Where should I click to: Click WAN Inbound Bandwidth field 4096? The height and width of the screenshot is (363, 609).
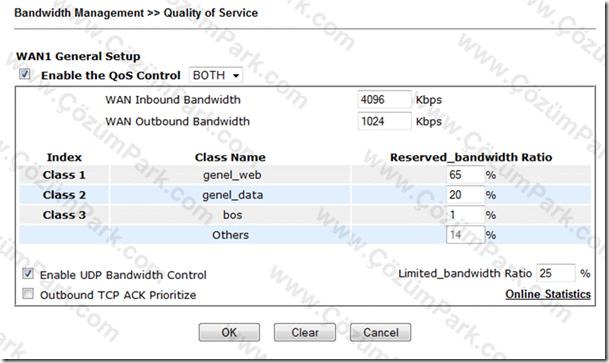(x=384, y=99)
